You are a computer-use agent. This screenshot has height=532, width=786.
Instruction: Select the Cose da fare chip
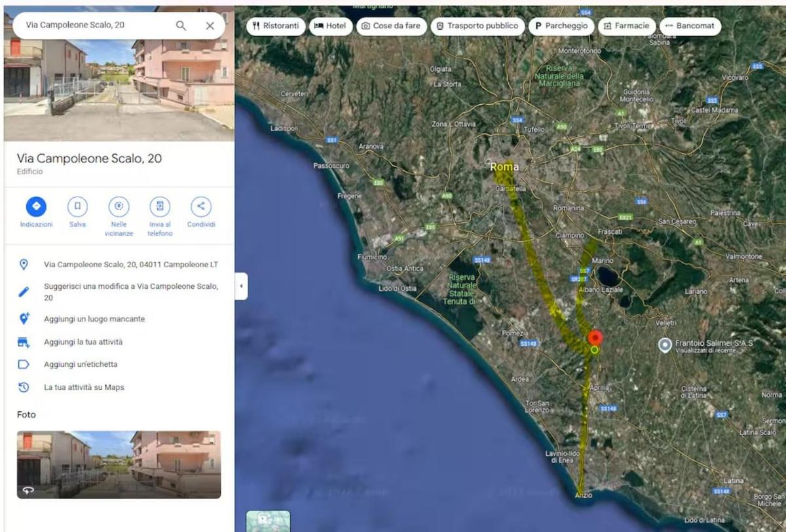[x=391, y=26]
